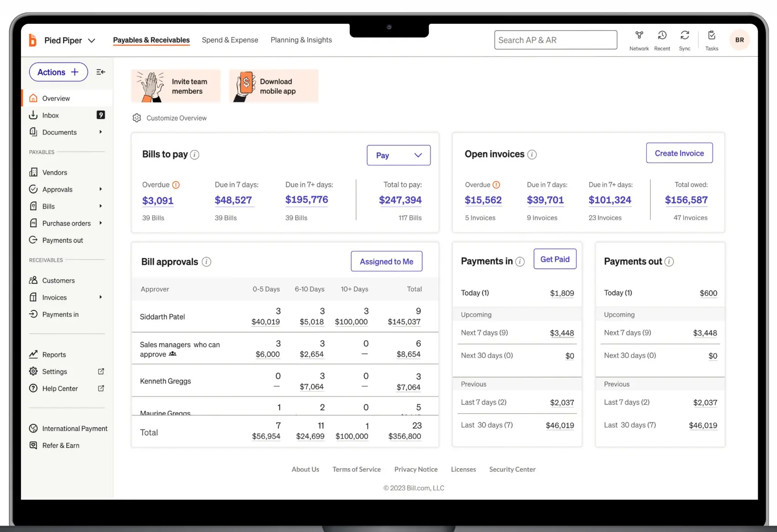Screen dimensions: 777x532
Task: Expand the Bills submenu arrow
Action: [x=101, y=206]
